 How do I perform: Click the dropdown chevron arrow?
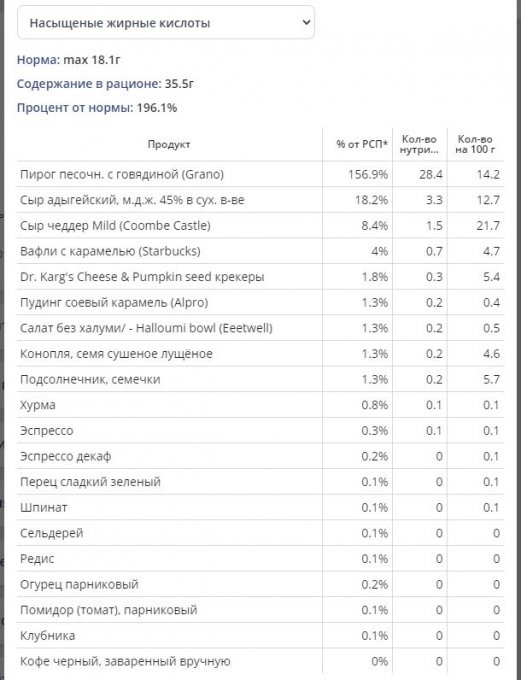[306, 22]
